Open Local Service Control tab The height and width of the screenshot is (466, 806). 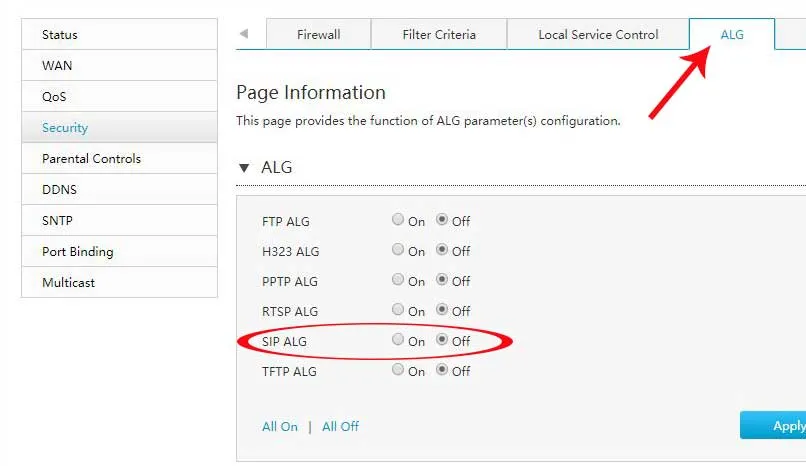tap(598, 34)
